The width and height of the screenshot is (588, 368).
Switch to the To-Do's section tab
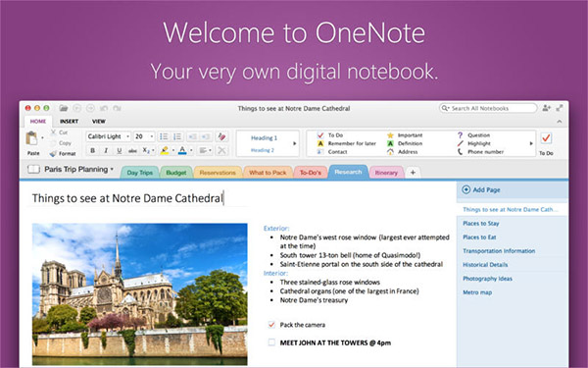(x=311, y=173)
